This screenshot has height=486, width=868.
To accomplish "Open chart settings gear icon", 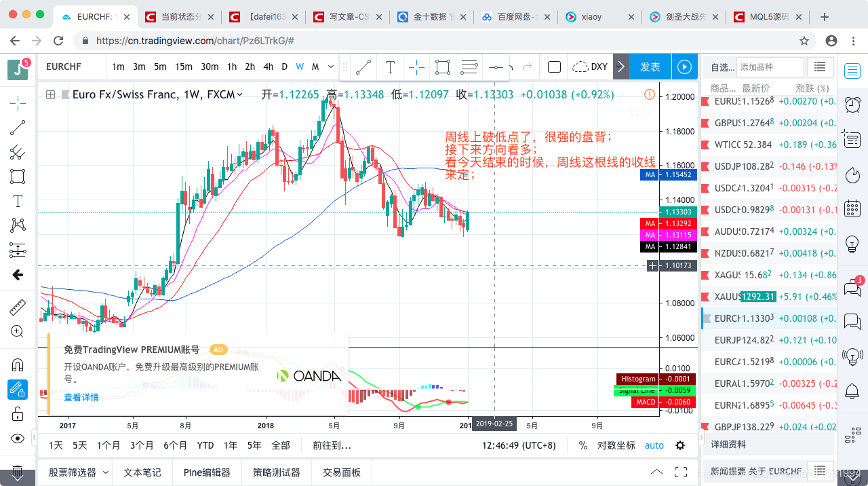I will coord(680,445).
